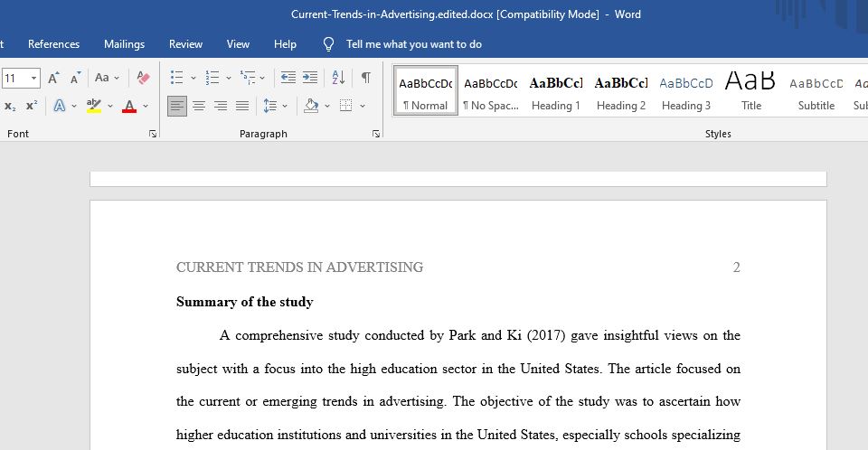
Task: Apply the Heading 1 style
Action: (x=556, y=91)
